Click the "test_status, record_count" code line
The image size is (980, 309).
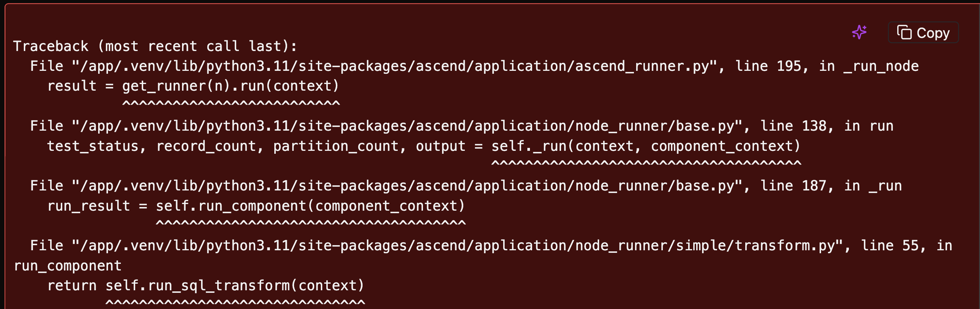[424, 146]
